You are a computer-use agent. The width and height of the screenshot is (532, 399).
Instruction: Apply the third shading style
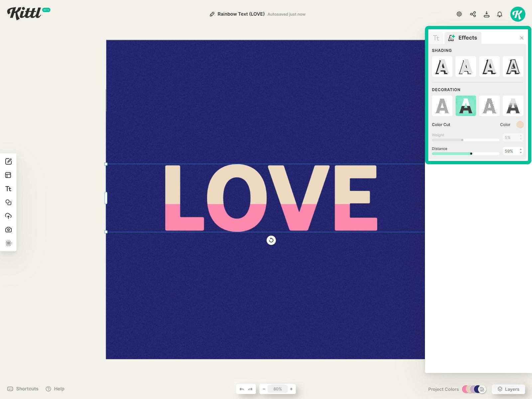[x=489, y=66]
